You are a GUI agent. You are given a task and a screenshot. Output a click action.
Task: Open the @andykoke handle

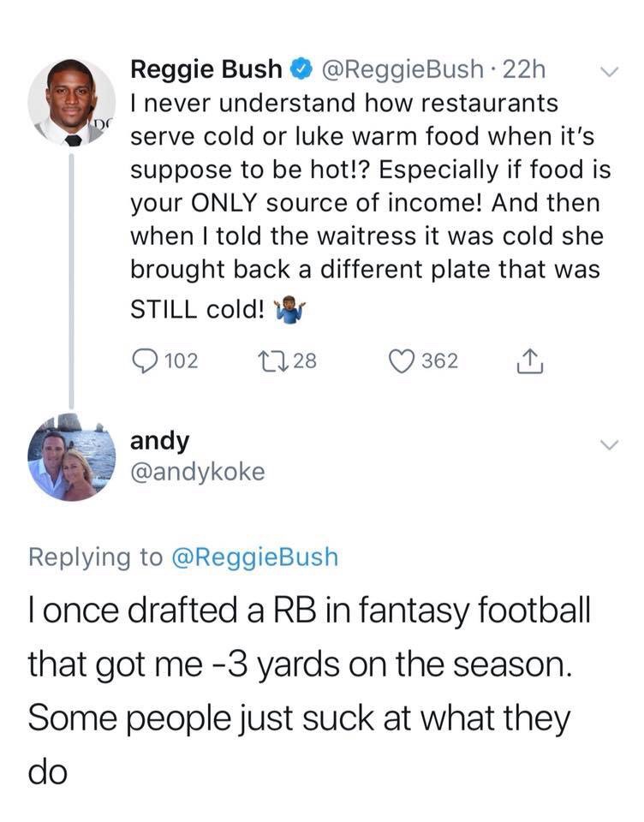tap(198, 472)
